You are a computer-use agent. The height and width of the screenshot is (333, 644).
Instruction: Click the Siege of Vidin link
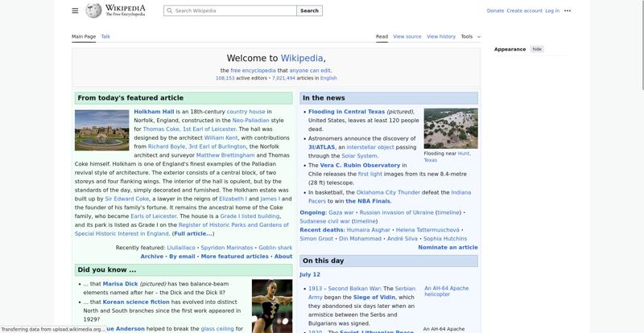[374, 298]
